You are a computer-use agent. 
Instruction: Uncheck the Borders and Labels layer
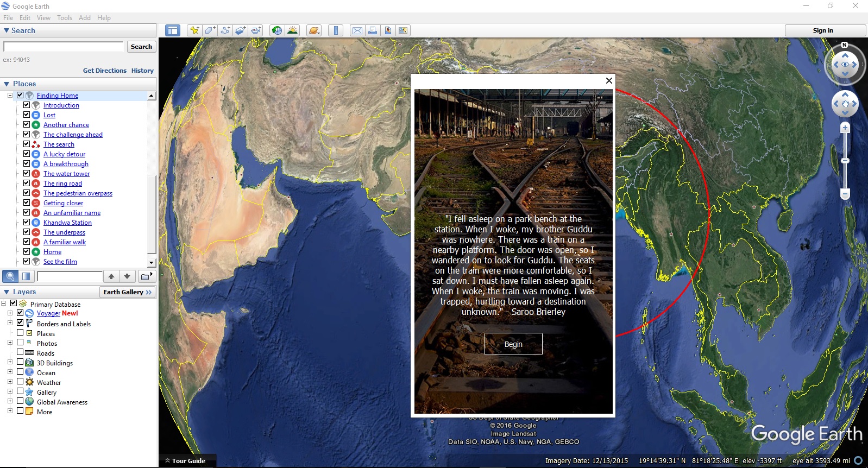[20, 323]
